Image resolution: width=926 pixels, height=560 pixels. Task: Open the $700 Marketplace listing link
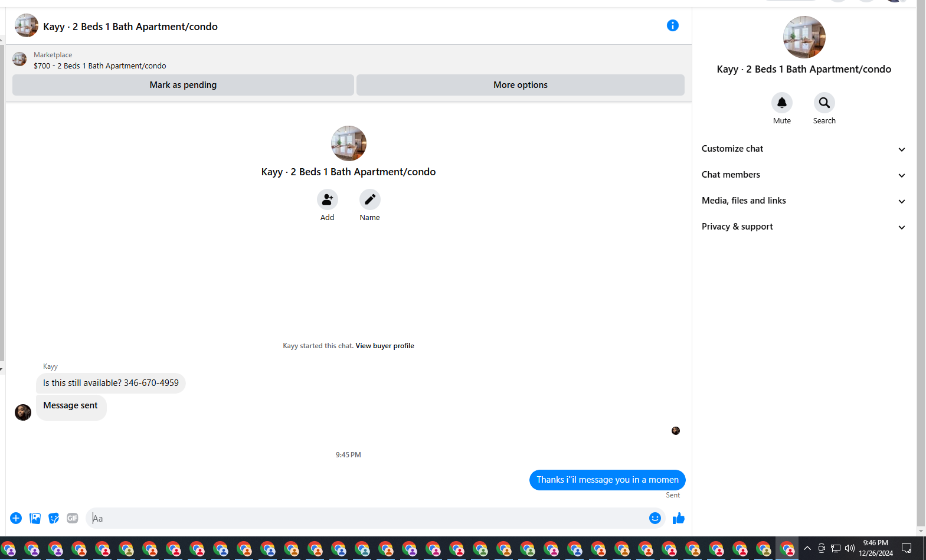(x=100, y=66)
